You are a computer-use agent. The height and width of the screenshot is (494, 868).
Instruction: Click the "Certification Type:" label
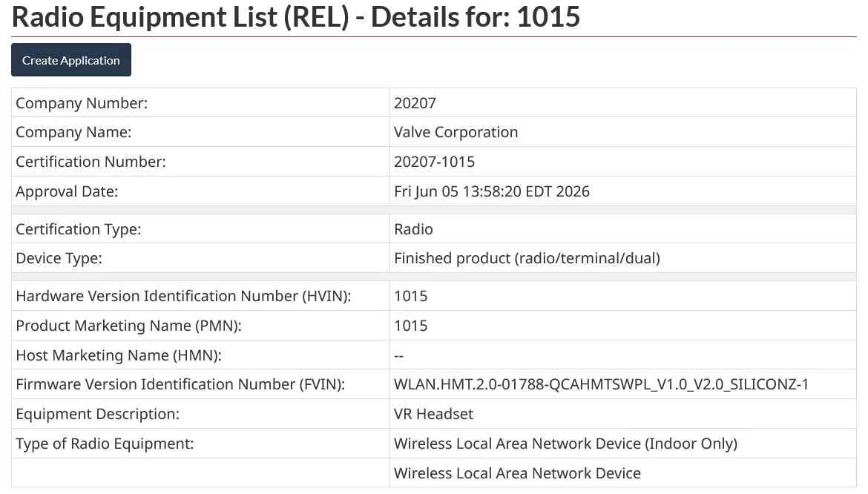pyautogui.click(x=78, y=229)
